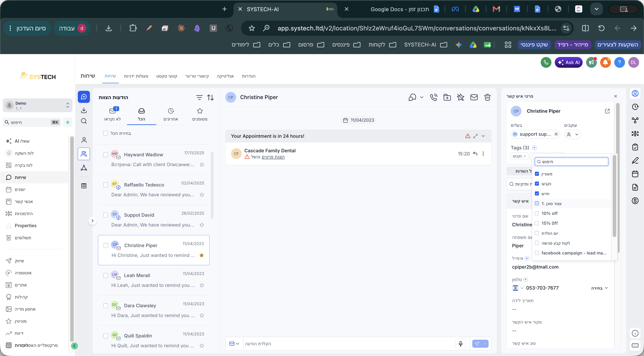This screenshot has width=644, height=356.
Task: Select the Raffaello Tedesco conversation checkbox
Action: pos(106,185)
